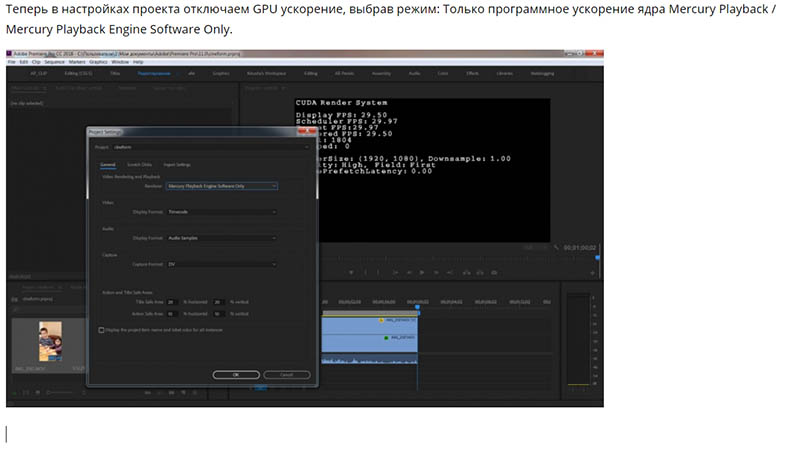Adjust the Project panel thumbnail zoom slider
Viewport: 800px width, 454px height.
pos(60,393)
